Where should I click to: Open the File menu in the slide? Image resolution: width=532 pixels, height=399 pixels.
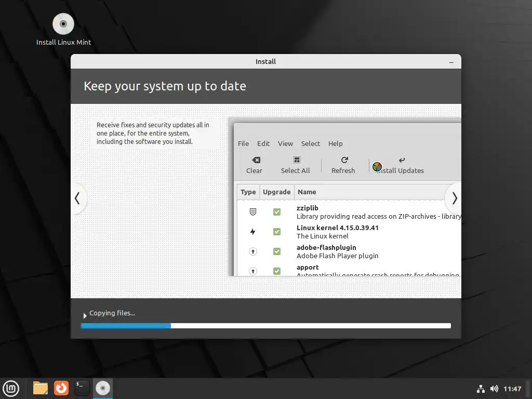(x=243, y=143)
